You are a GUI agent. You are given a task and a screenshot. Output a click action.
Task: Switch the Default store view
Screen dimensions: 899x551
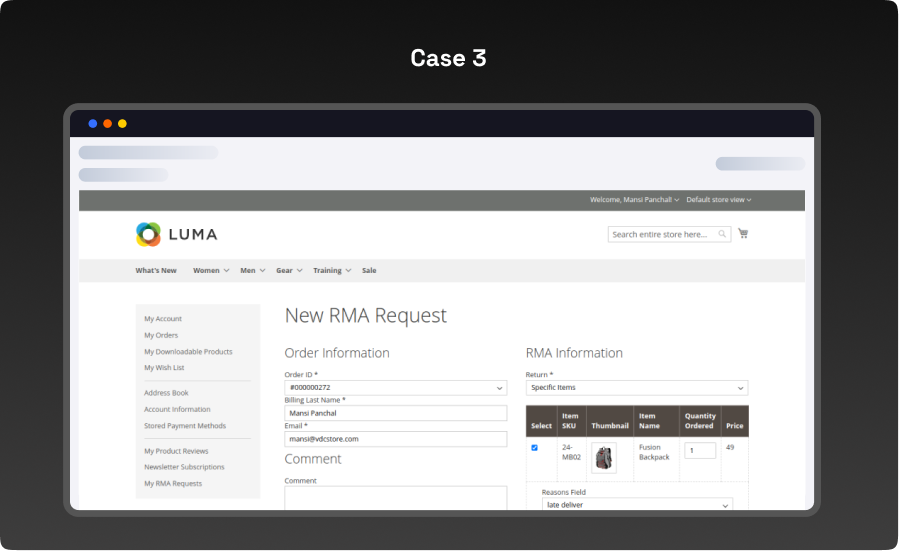pos(718,200)
